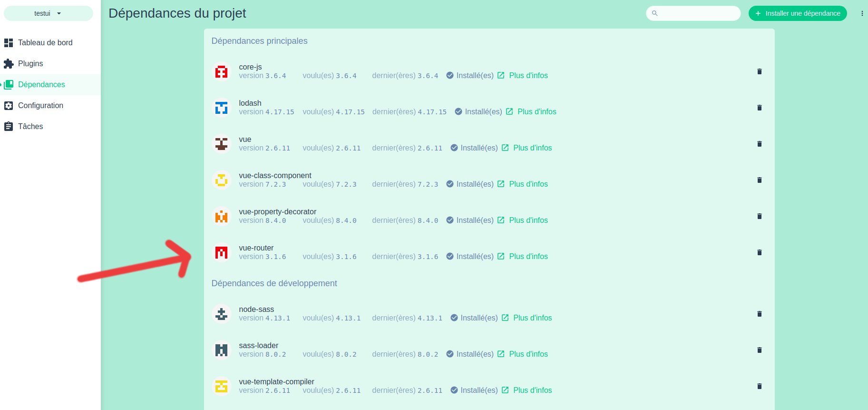Image resolution: width=868 pixels, height=410 pixels.
Task: Remove vue-router using its trash icon
Action: [x=759, y=252]
